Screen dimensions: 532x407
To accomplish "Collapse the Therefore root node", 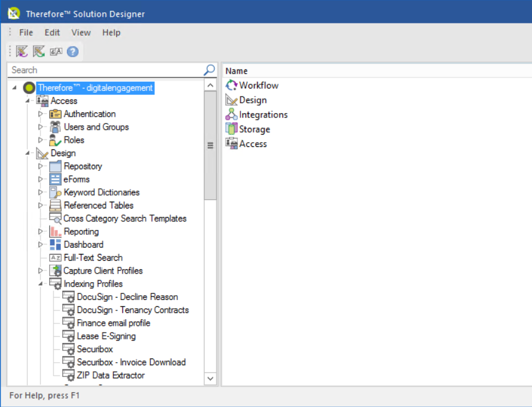I will [x=15, y=88].
